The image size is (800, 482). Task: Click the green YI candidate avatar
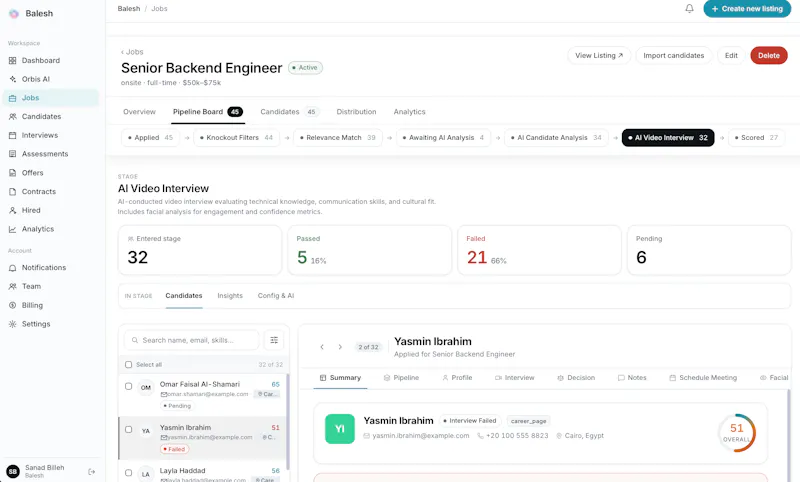(x=340, y=429)
